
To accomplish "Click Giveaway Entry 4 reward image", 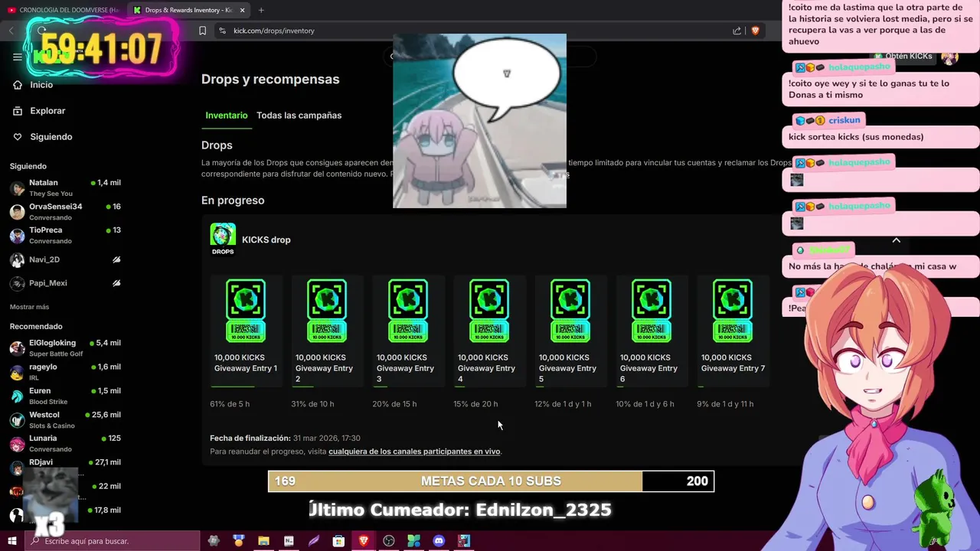I will click(x=489, y=311).
